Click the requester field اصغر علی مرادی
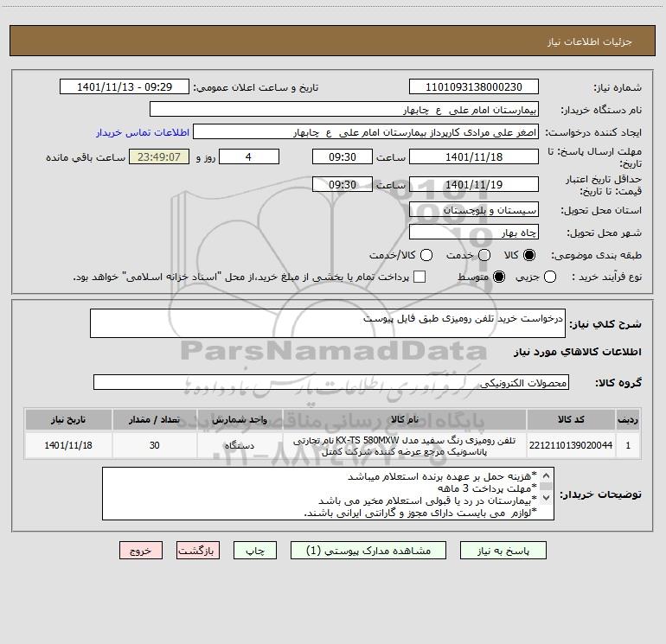Screen dimensions: 666x644 pos(366,132)
